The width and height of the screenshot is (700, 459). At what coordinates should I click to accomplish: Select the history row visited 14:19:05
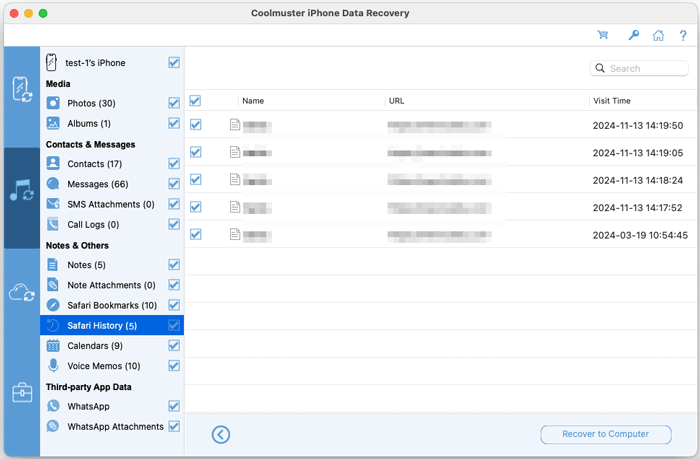[x=441, y=153]
